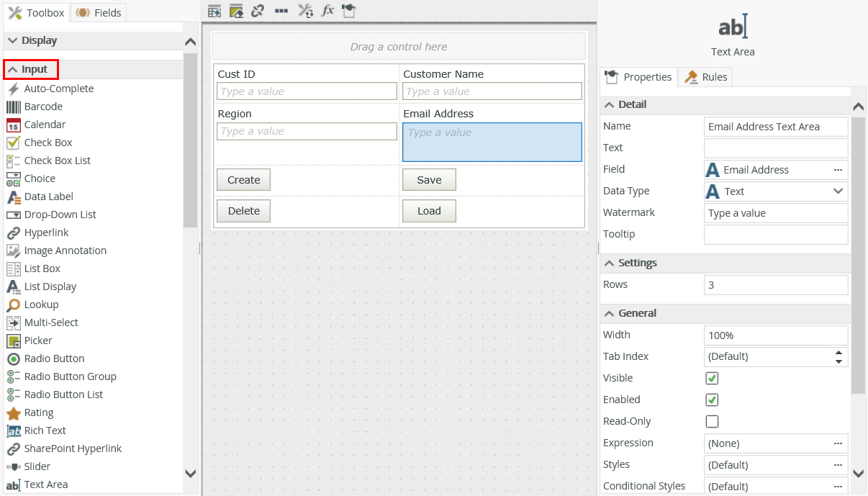Click the three-dots icon in top toolbar

[281, 11]
